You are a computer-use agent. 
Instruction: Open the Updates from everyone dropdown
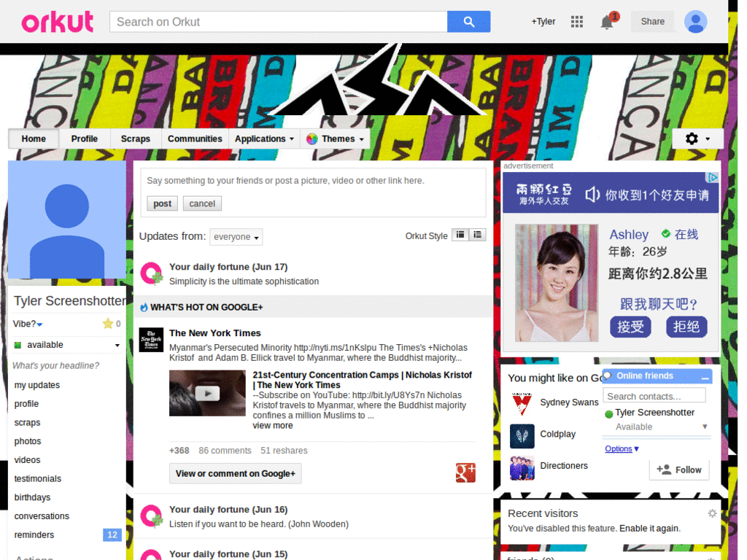point(236,237)
